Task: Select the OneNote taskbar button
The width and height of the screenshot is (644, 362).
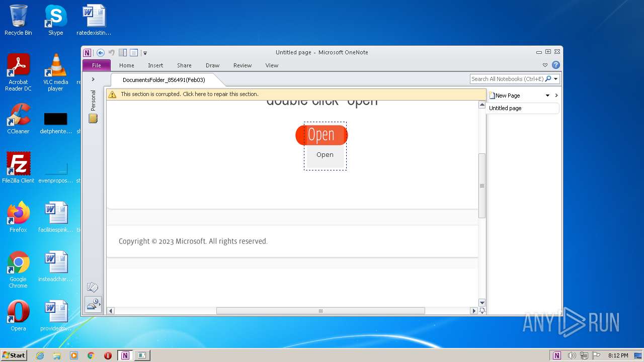Action: (125, 355)
